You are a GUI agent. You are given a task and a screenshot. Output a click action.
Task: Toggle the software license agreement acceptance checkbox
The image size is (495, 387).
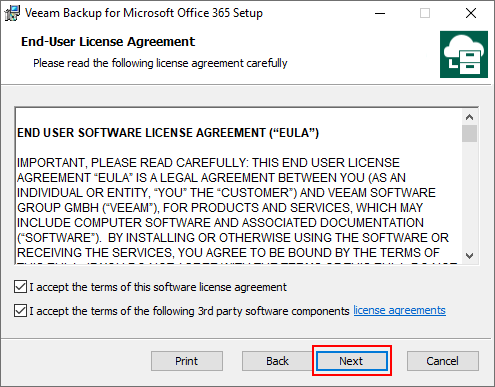20,287
